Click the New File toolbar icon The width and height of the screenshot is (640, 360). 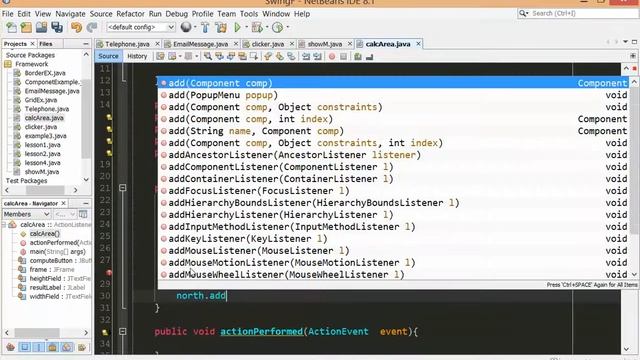click(x=11, y=27)
